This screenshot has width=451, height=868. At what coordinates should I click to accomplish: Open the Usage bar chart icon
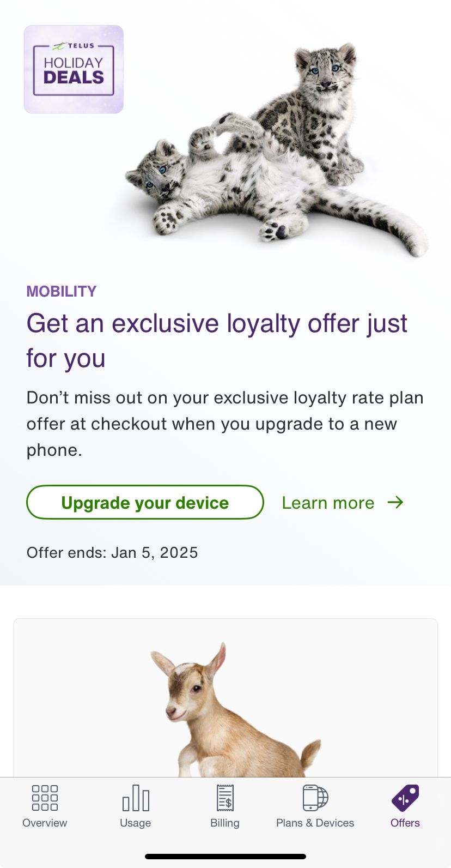tap(136, 798)
